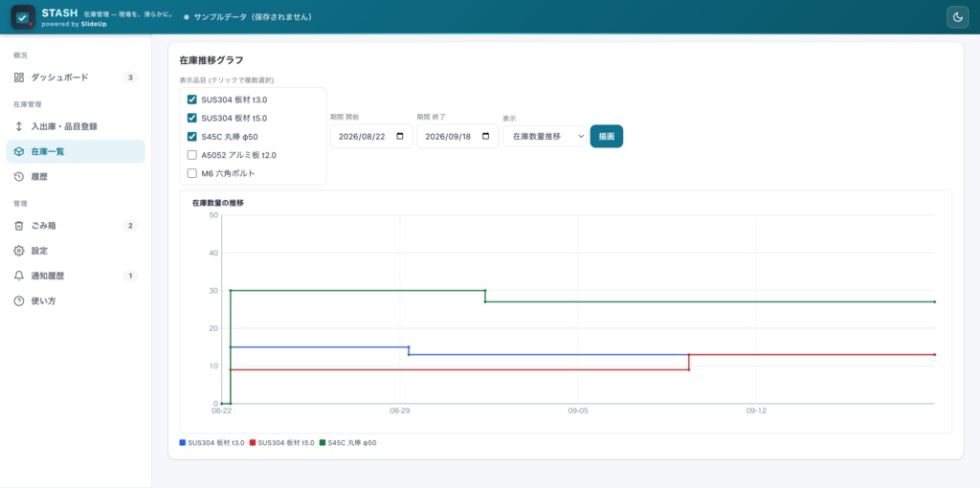This screenshot has height=488, width=980.
Task: Click the green line endpoint at chart right
Action: point(934,301)
